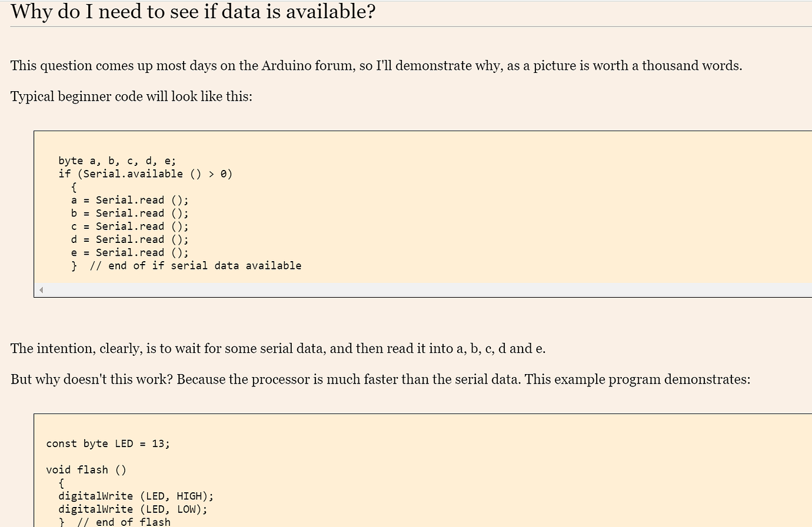
Task: Click the line "byte a, b, c, d, e;"
Action: 117,161
